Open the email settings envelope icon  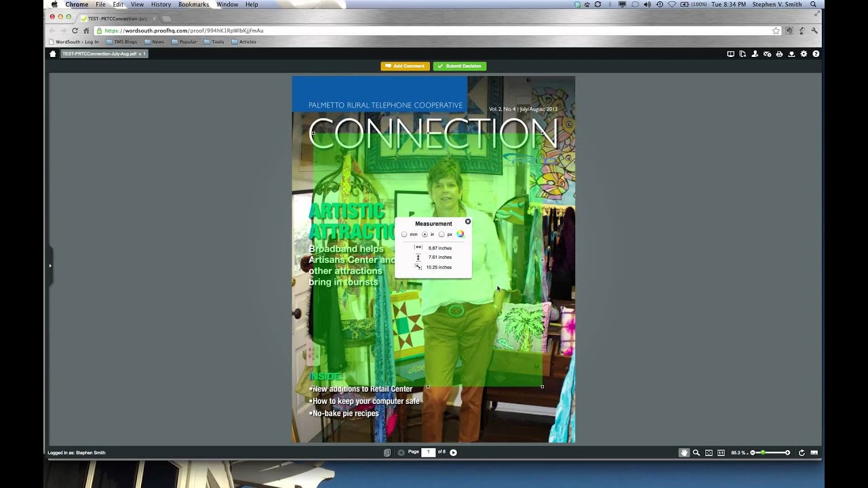coord(767,54)
